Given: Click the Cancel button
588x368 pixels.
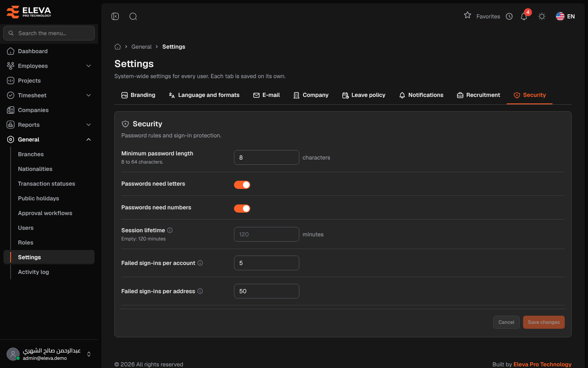Looking at the screenshot, I should coord(506,322).
